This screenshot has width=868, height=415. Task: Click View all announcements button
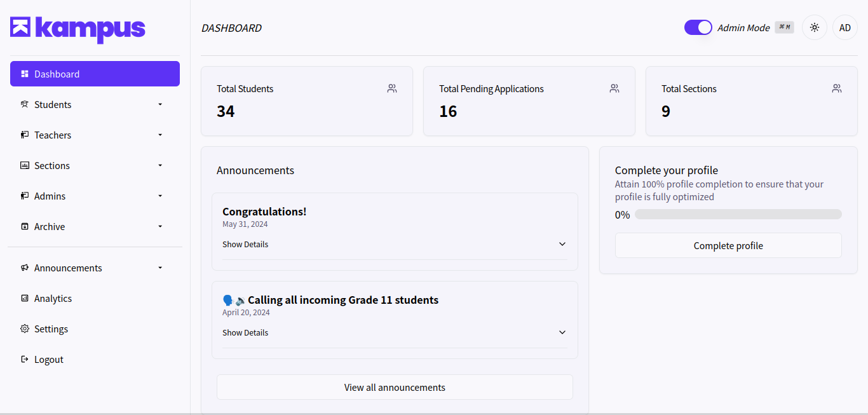pyautogui.click(x=394, y=387)
